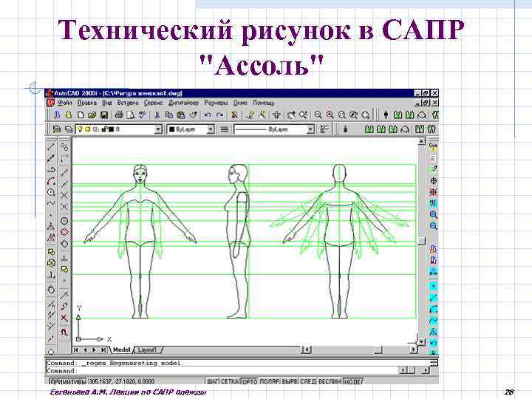The image size is (532, 399).
Task: Select the Arc draw tool
Action: (51, 180)
